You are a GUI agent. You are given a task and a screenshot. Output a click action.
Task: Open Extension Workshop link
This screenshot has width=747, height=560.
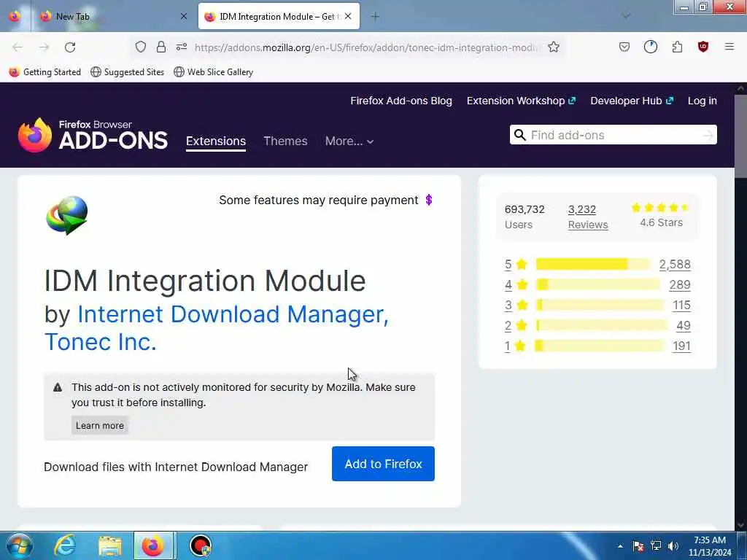[521, 101]
